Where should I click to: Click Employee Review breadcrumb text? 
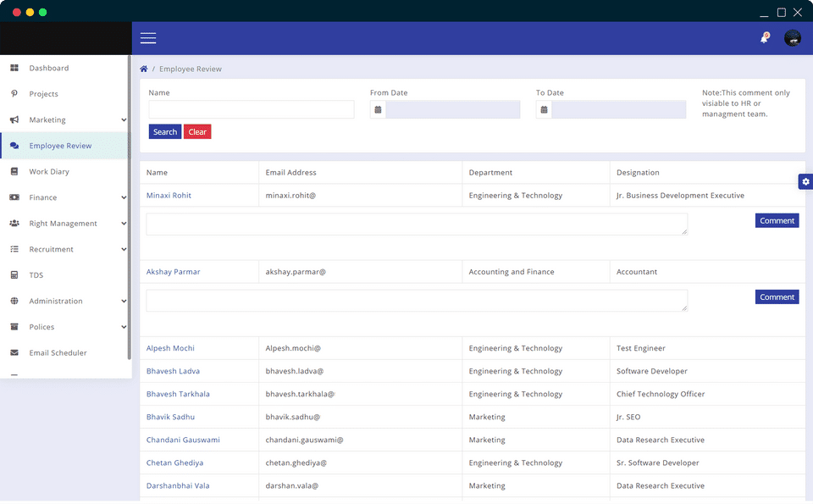coord(191,69)
